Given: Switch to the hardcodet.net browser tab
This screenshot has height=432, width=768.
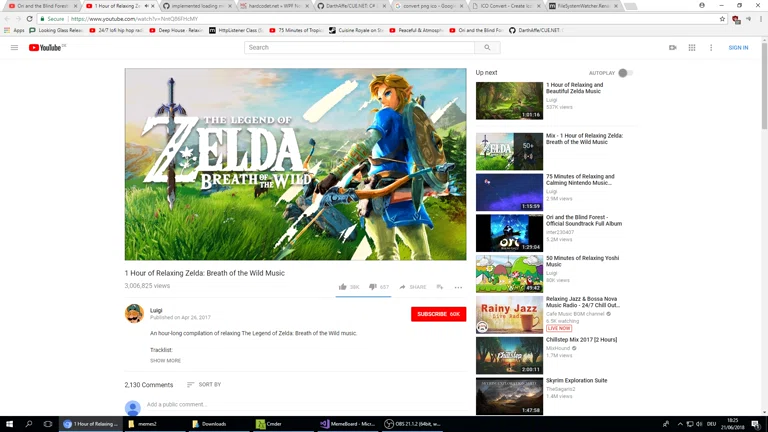Looking at the screenshot, I should [273, 6].
